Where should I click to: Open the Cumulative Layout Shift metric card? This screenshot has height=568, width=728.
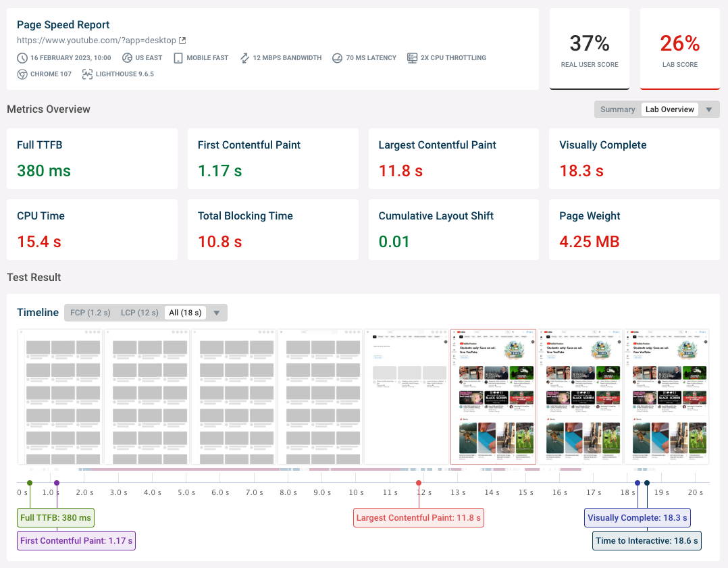[454, 230]
